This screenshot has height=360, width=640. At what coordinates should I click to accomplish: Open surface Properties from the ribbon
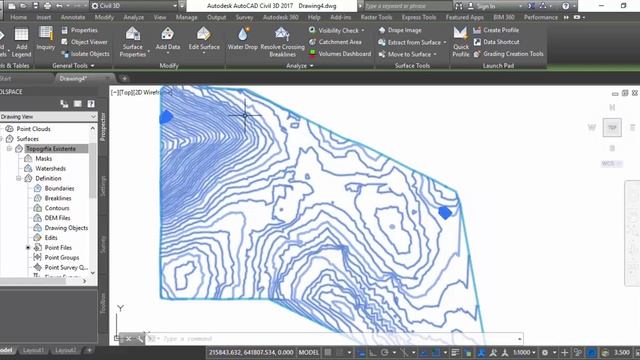pos(80,30)
